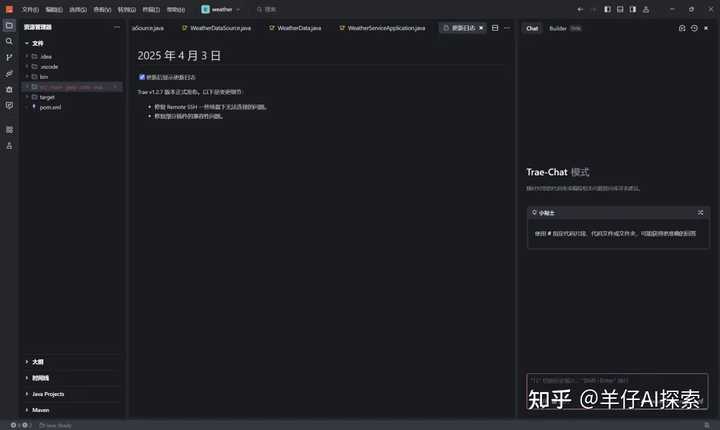The height and width of the screenshot is (430, 720).
Task: Open the Selection menu
Action: [x=78, y=9]
